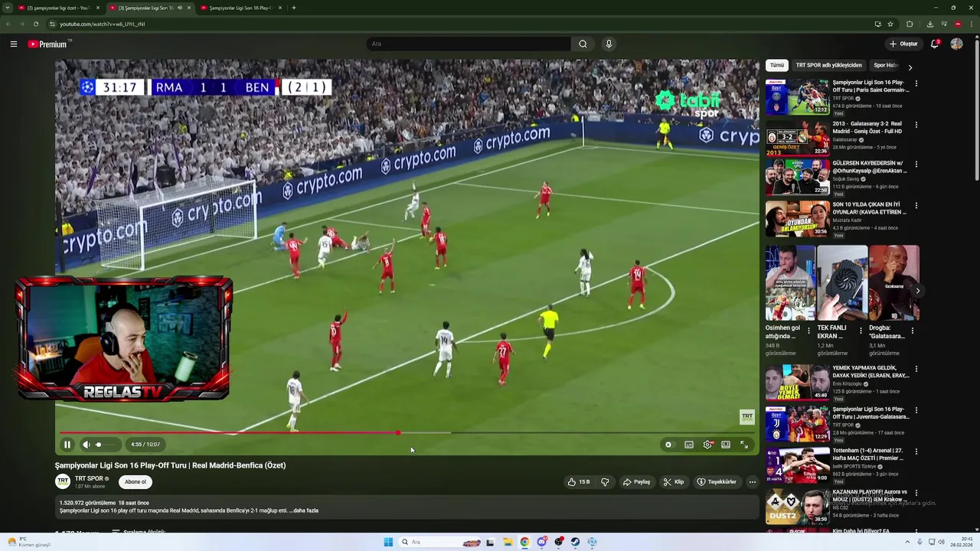Open options for GÜLERSEN KAYBEDERSİN video
This screenshot has height=551, width=980.
click(916, 165)
